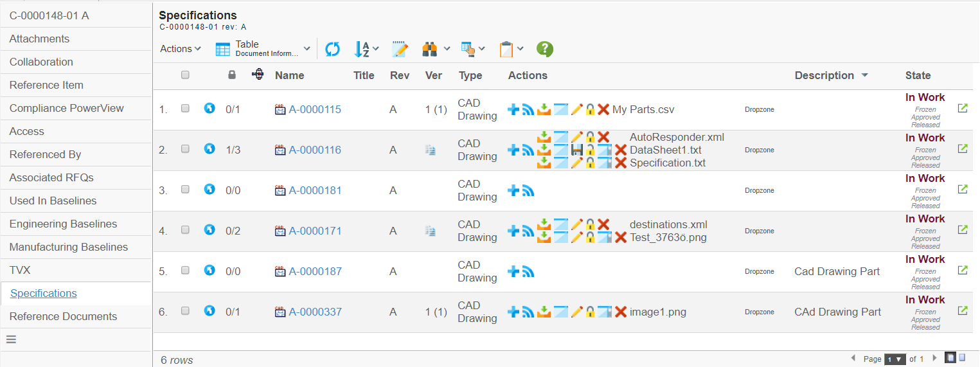The image size is (980, 367).
Task: Subscribe to A-0000181 using the RSS icon
Action: coord(528,191)
